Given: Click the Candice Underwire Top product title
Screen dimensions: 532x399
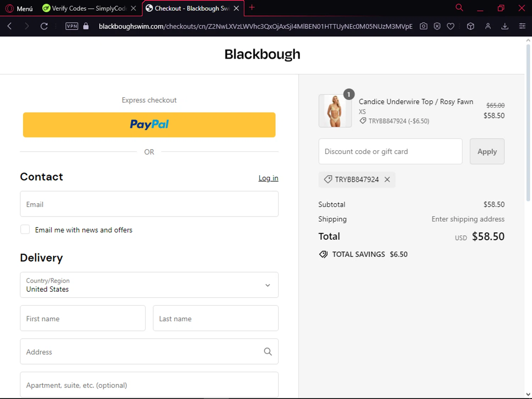Looking at the screenshot, I should 416,102.
